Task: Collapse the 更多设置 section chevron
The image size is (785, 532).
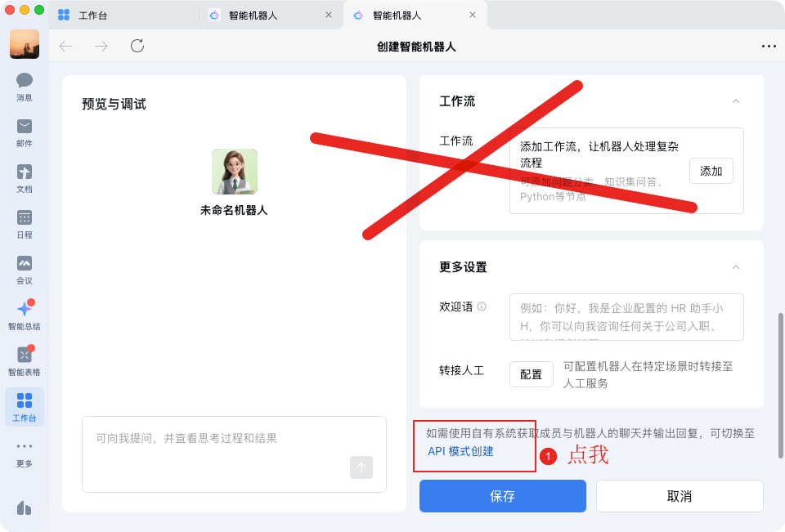Action: point(735,267)
